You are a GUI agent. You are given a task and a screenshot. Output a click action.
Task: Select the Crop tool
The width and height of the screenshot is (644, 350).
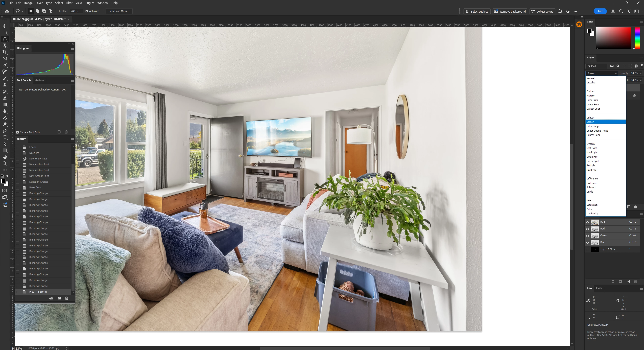(x=5, y=52)
